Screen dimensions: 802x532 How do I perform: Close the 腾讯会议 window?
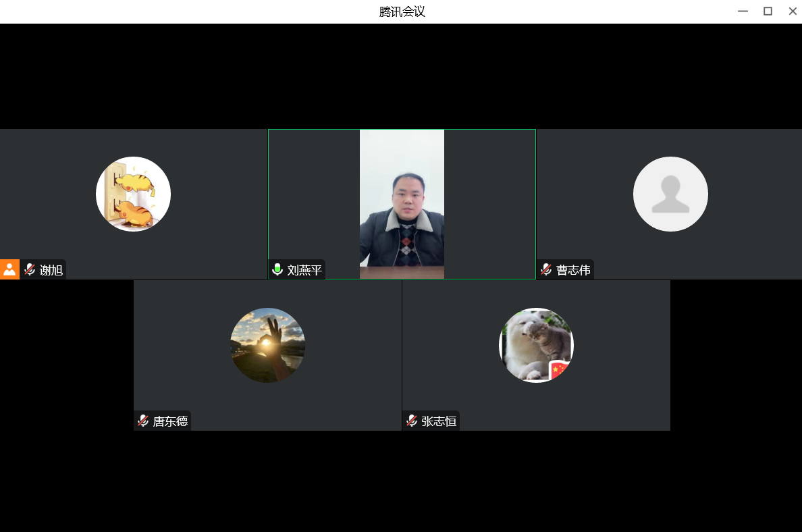(793, 11)
